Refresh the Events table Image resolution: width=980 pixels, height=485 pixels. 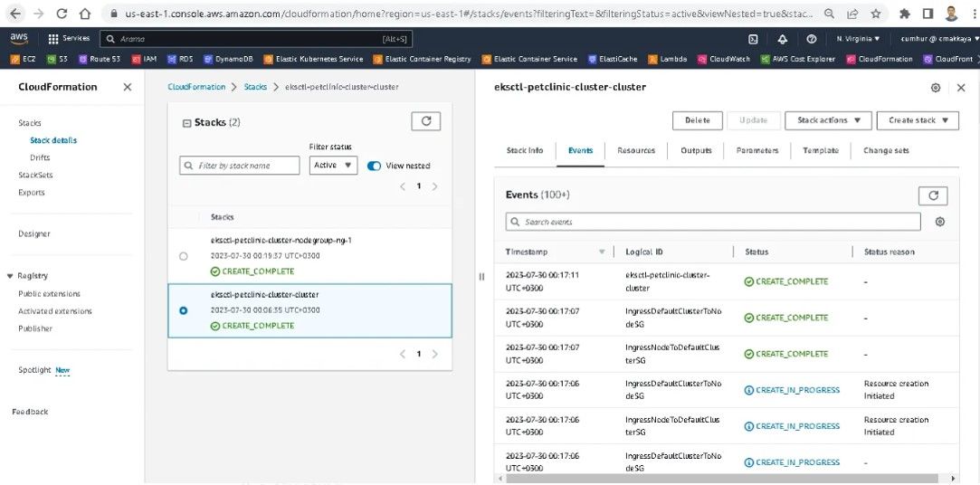tap(933, 195)
